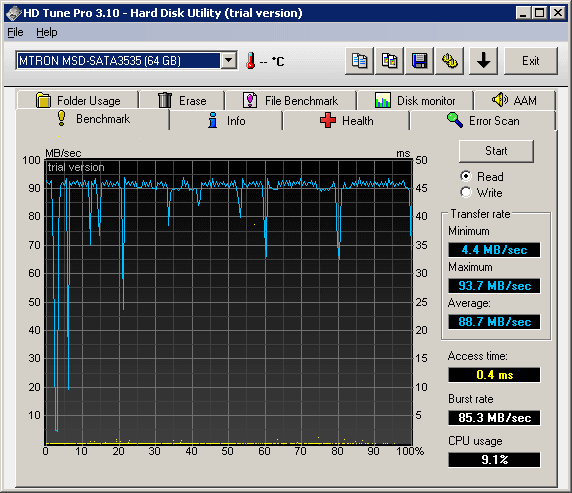Open the options gears icon
Screen dimensions: 572x493
tap(449, 61)
